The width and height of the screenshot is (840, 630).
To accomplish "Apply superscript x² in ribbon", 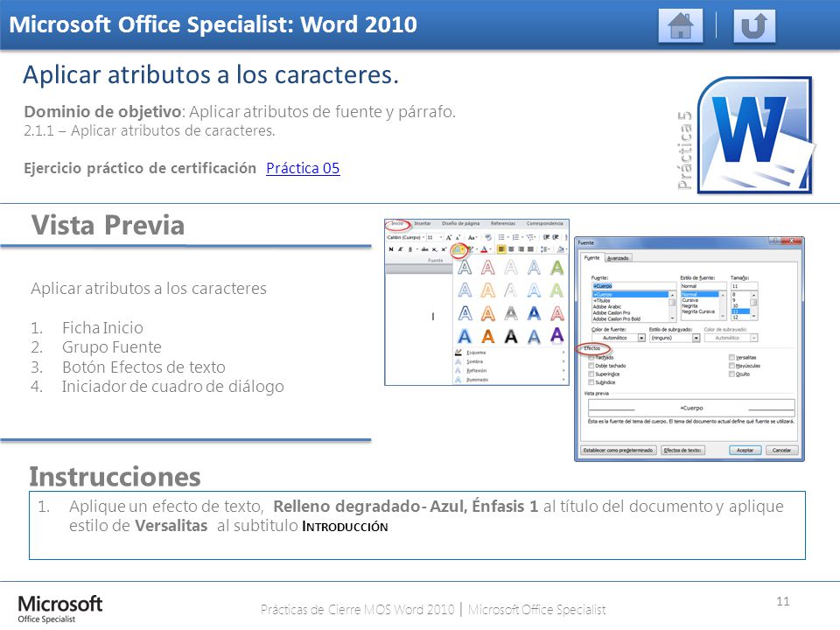I will [444, 249].
